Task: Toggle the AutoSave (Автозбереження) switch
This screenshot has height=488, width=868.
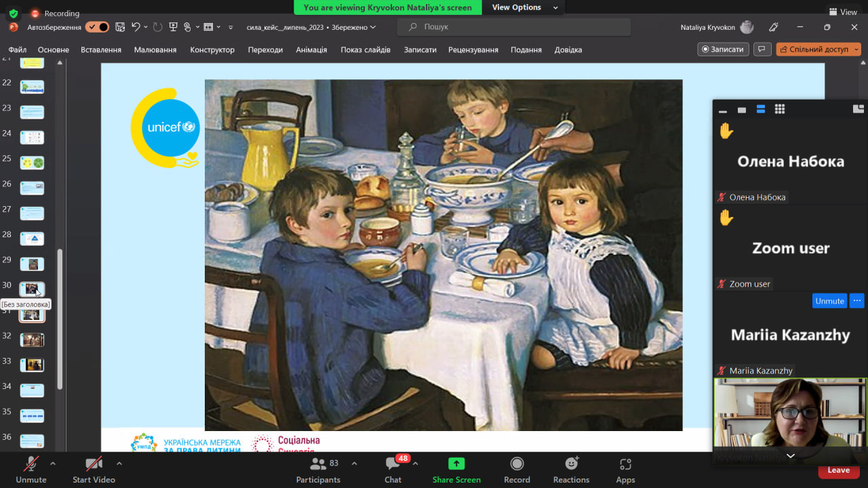Action: tap(97, 27)
